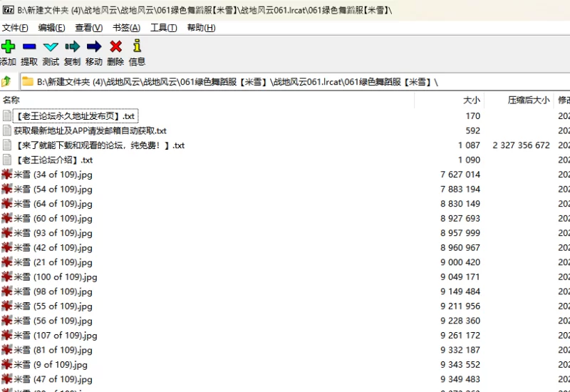Click size value 7 627 014
This screenshot has width=570, height=392.
coord(460,175)
